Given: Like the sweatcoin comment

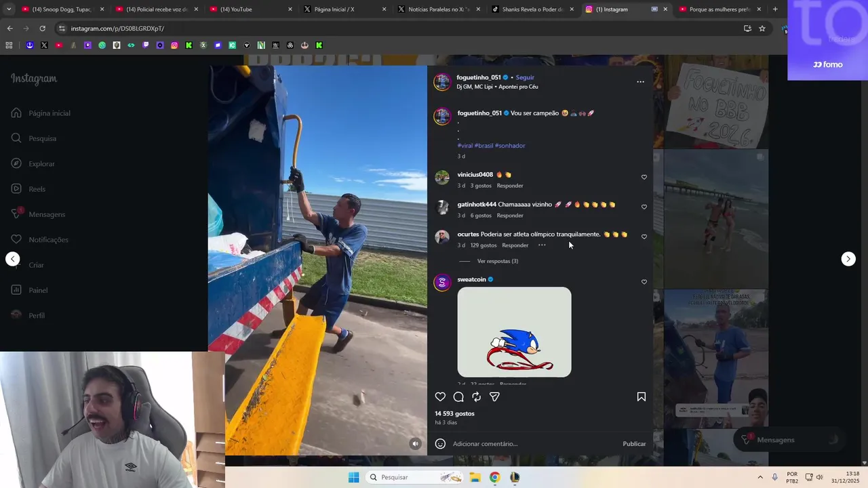Looking at the screenshot, I should coord(644,282).
